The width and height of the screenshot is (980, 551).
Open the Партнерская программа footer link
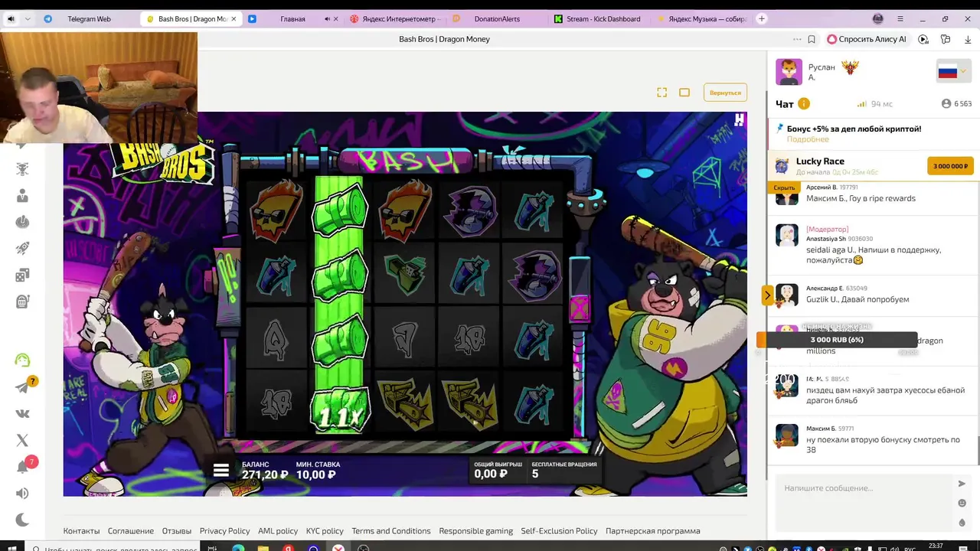[653, 531]
